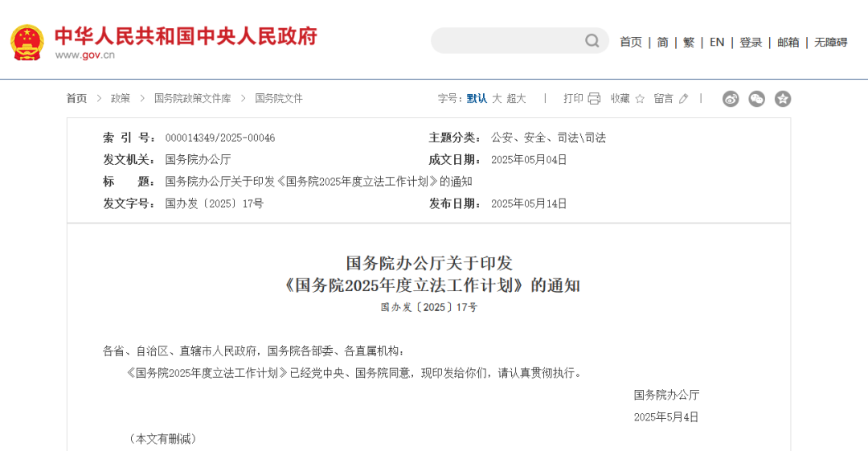Switch to traditional Chinese 繁

click(689, 42)
